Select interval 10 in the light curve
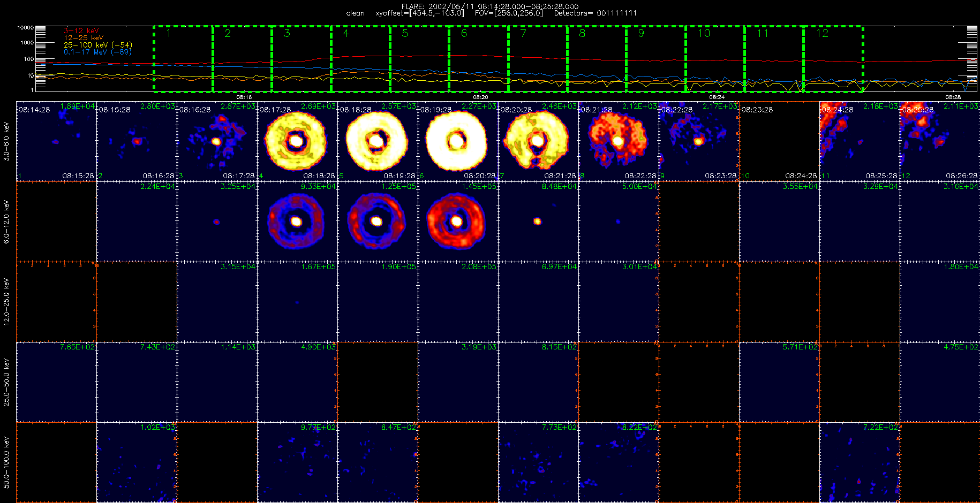The height and width of the screenshot is (503, 980). coord(715,59)
